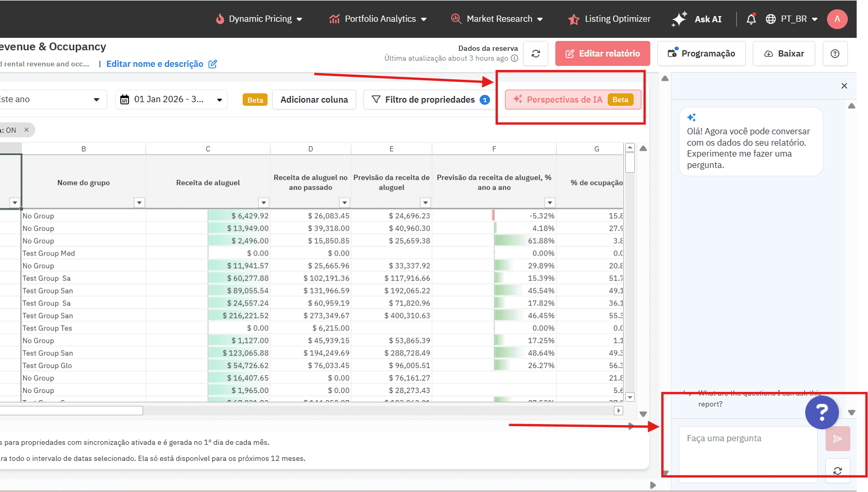Click the pencil icon beside Editar nome e descrição
Screen dimensions: 868x492
[213, 64]
